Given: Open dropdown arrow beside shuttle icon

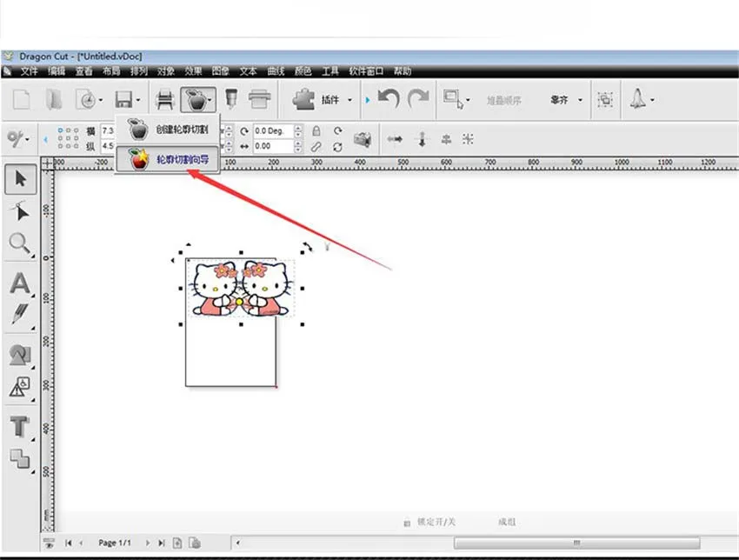Looking at the screenshot, I should coord(652,100).
